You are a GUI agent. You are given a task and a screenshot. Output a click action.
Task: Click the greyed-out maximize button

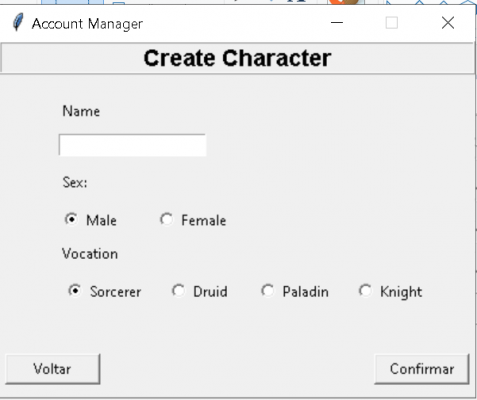point(392,23)
